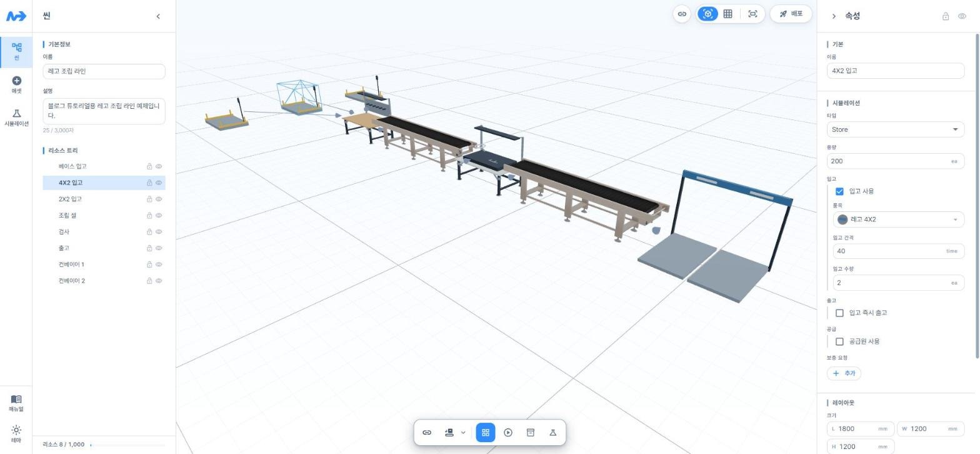
Task: Toggle the lock icon in the 속성 header
Action: [x=946, y=16]
